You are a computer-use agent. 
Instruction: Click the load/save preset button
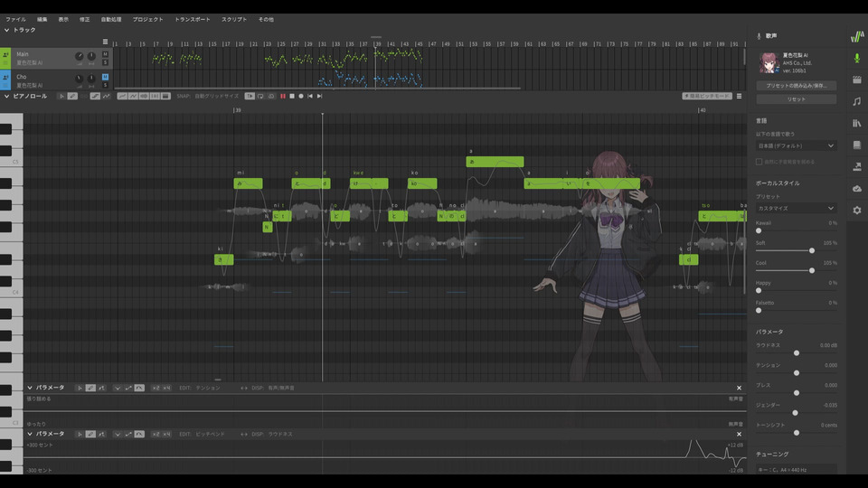796,86
